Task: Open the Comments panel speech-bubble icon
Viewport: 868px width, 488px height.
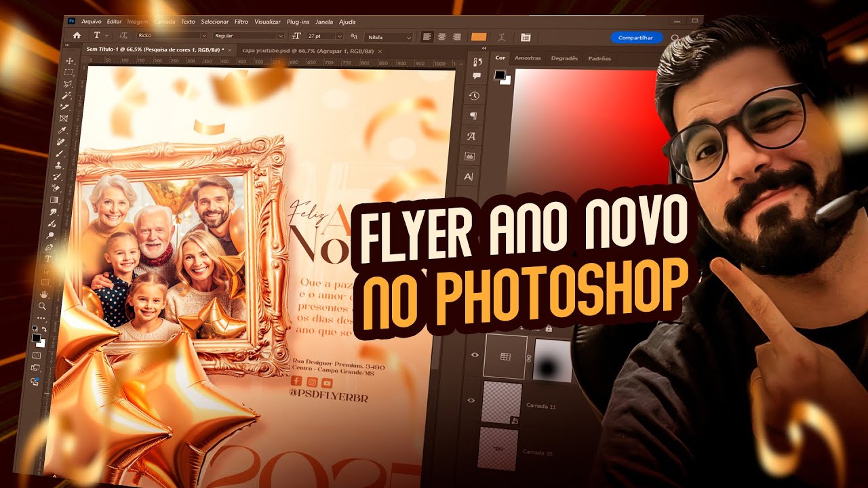Action: 477,75
